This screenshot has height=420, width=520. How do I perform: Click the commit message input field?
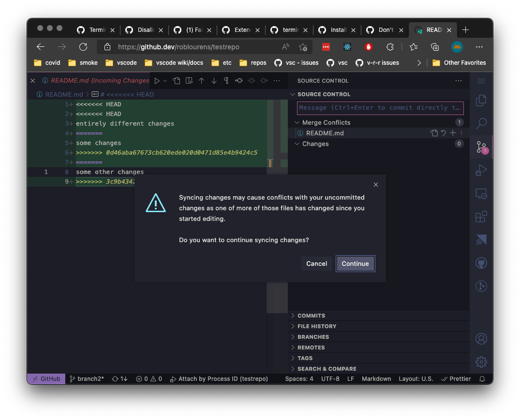tap(379, 107)
